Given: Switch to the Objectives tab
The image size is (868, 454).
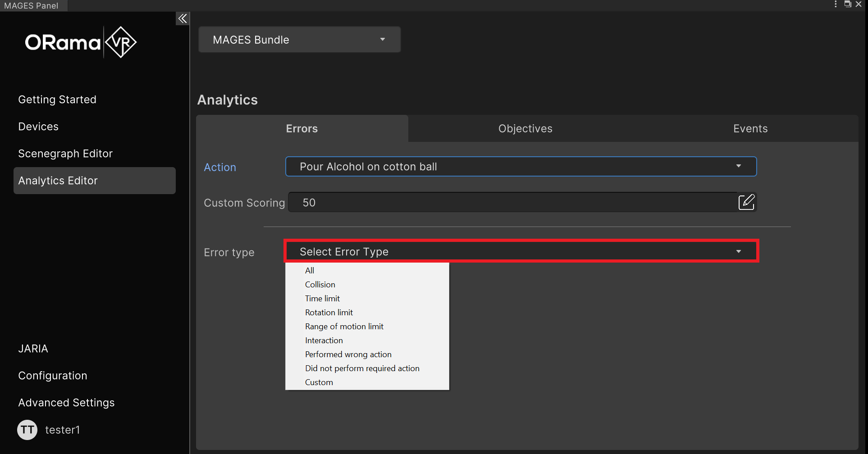Looking at the screenshot, I should (525, 129).
